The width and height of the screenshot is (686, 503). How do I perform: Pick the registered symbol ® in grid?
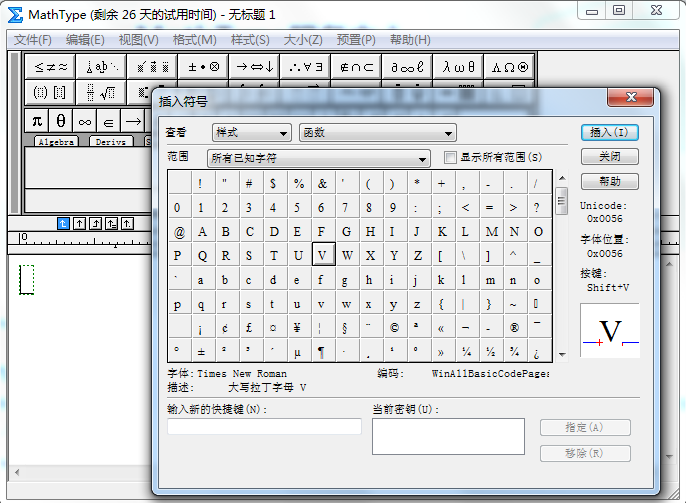click(514, 327)
